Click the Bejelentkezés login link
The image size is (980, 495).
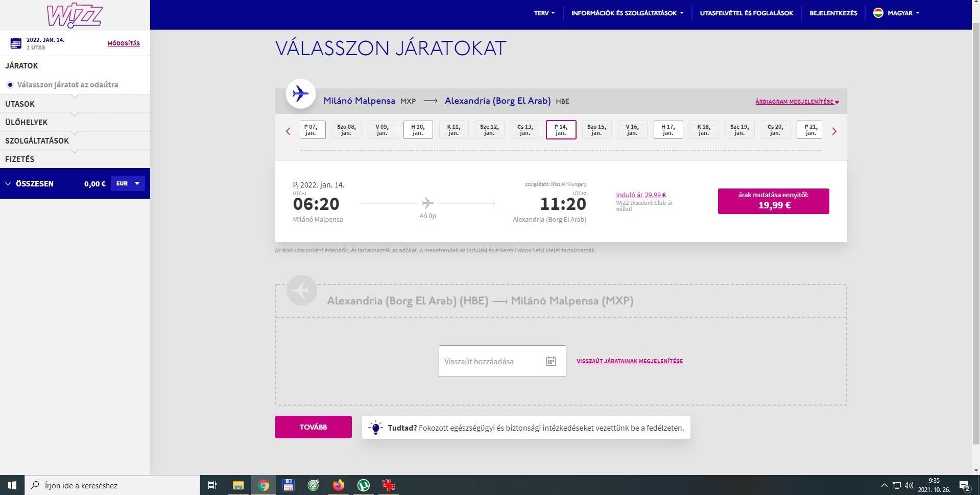[833, 13]
